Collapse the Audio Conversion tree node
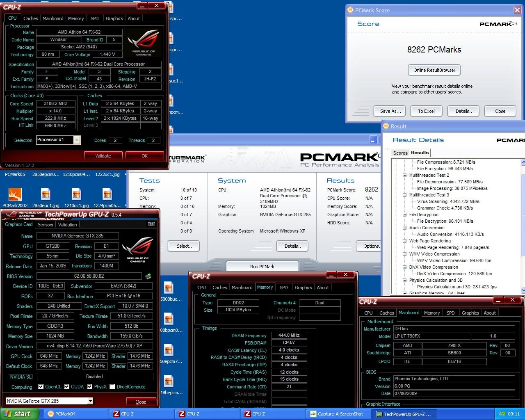The width and height of the screenshot is (525, 420). point(405,228)
